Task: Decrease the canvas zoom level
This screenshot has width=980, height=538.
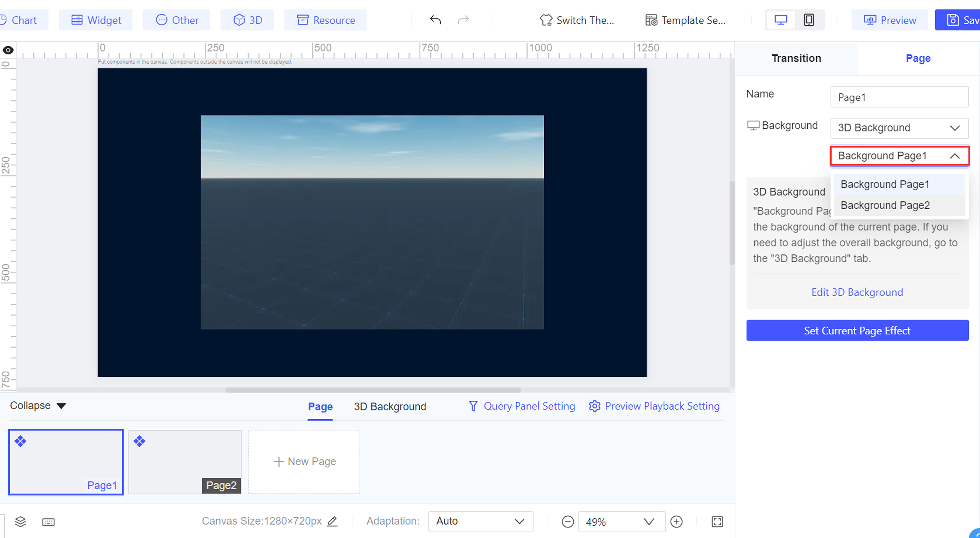Action: tap(568, 521)
